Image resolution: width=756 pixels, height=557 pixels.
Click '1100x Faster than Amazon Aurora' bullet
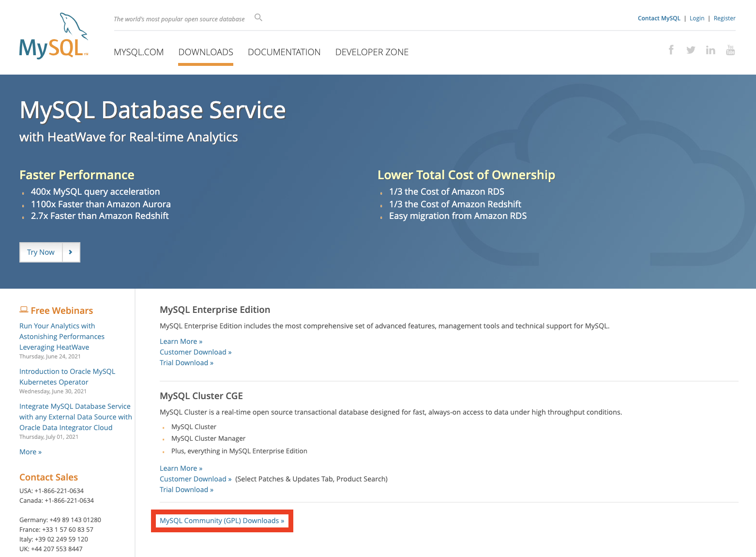pos(101,204)
